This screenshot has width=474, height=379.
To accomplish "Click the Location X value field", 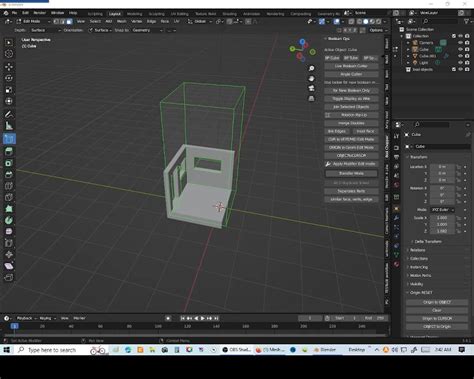I will point(442,167).
